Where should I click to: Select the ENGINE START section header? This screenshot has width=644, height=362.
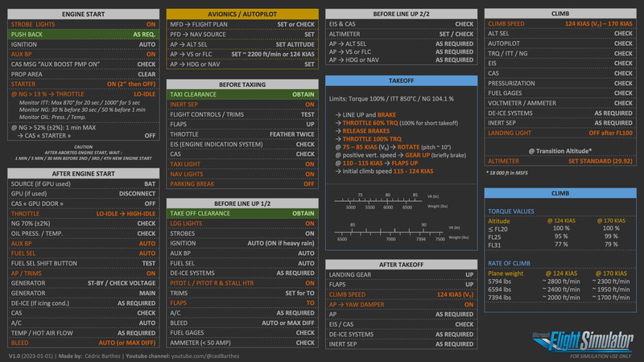click(83, 14)
